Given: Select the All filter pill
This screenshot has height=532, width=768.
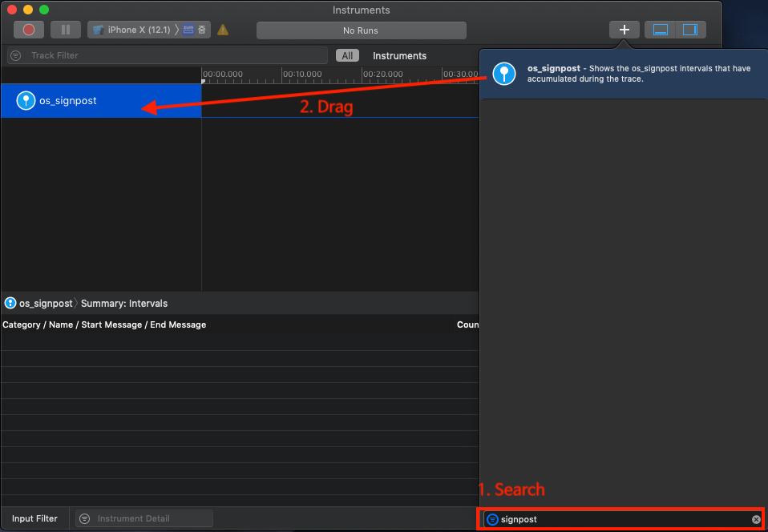Looking at the screenshot, I should [347, 55].
